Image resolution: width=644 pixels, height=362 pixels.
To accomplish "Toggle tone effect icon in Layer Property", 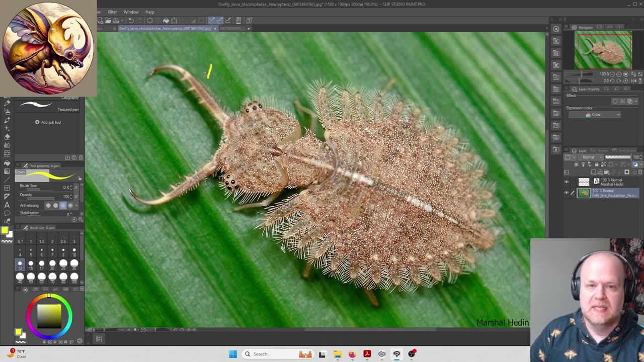I will point(622,101).
